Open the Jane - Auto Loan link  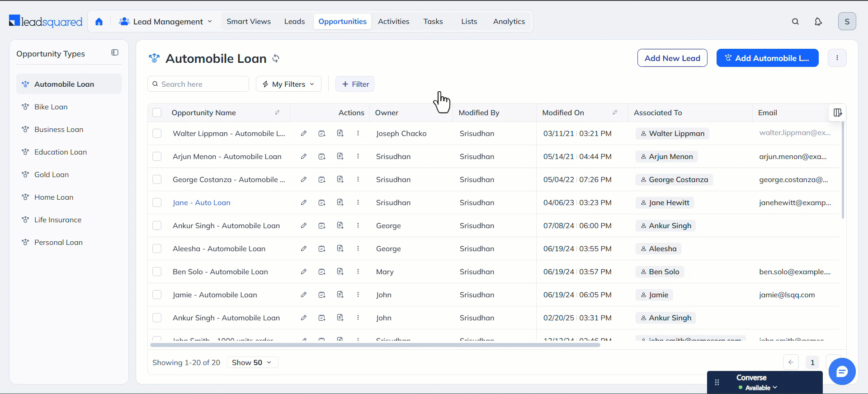(x=202, y=203)
